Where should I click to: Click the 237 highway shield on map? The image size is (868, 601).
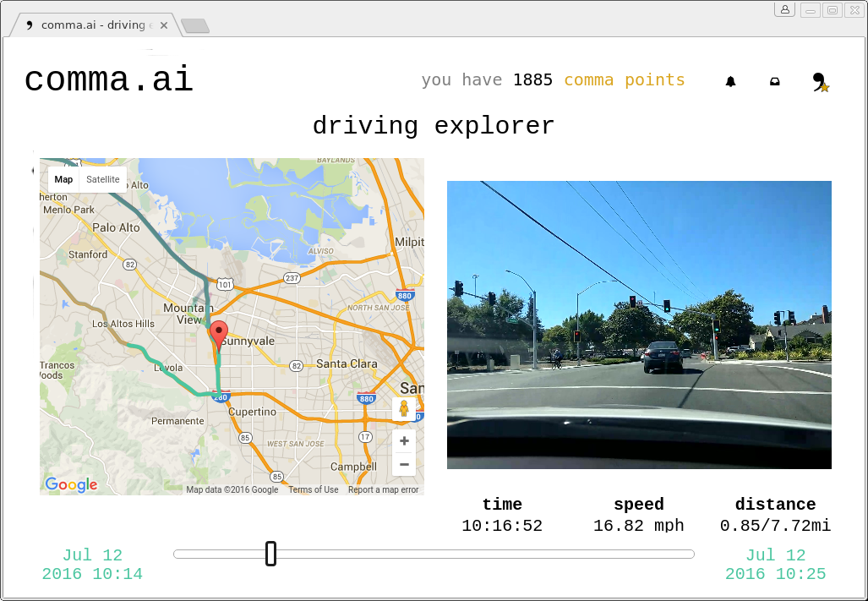tap(292, 278)
